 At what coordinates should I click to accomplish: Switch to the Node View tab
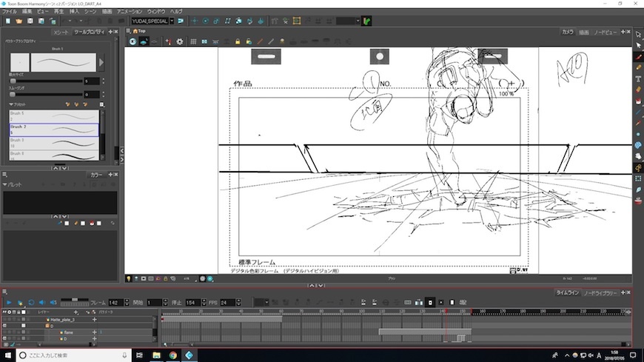tap(605, 32)
